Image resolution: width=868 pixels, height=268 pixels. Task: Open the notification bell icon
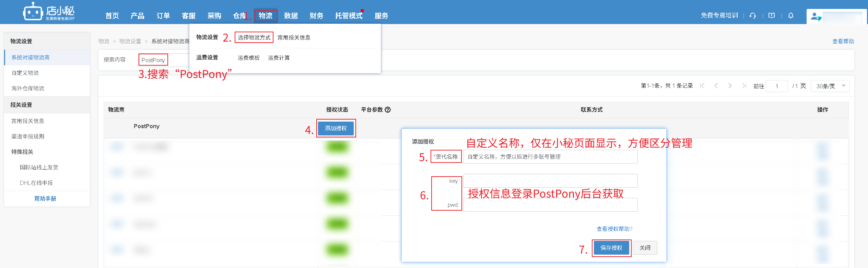click(791, 15)
